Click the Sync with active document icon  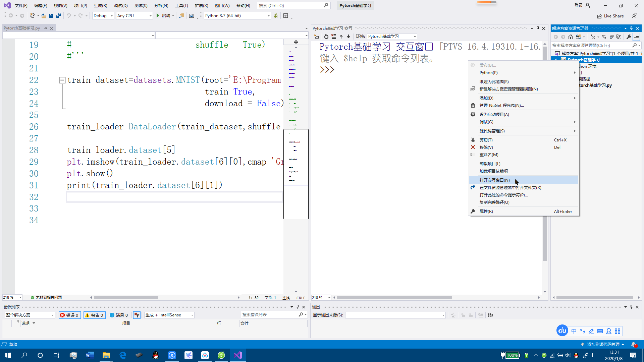pos(604,37)
